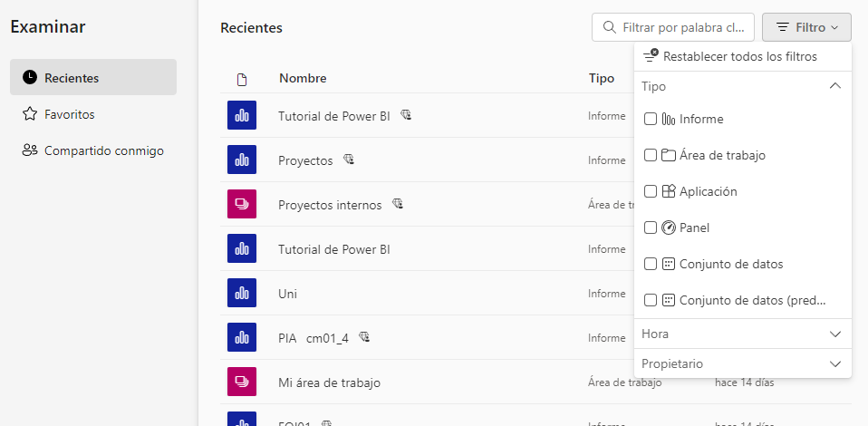
Task: Click the workspace icon for Mi área de trabajo
Action: point(242,382)
